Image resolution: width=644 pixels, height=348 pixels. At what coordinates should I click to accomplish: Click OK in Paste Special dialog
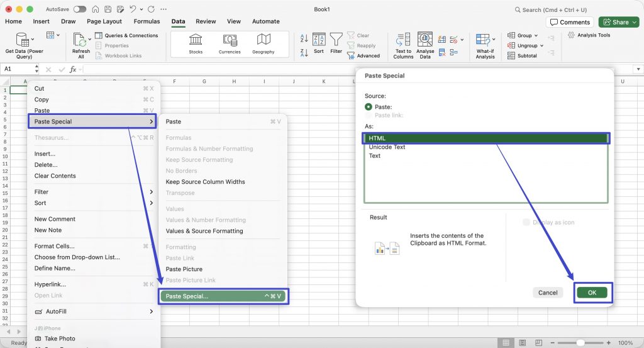[x=592, y=293]
